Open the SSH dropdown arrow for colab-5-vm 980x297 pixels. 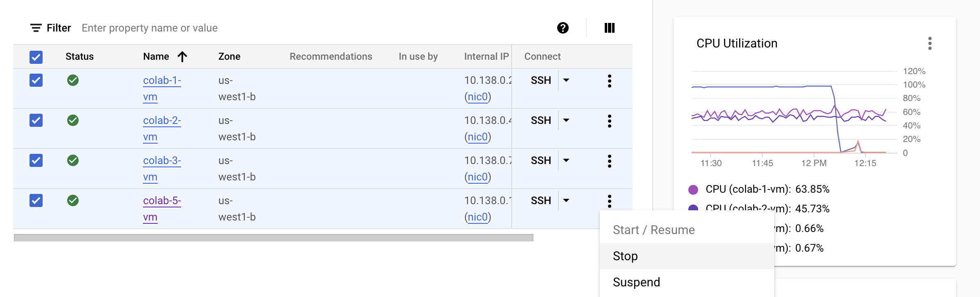[566, 200]
